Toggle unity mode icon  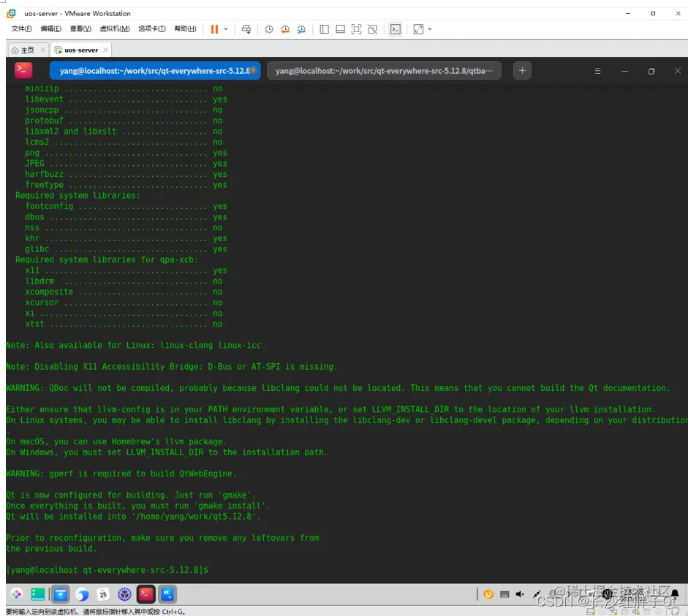[373, 29]
